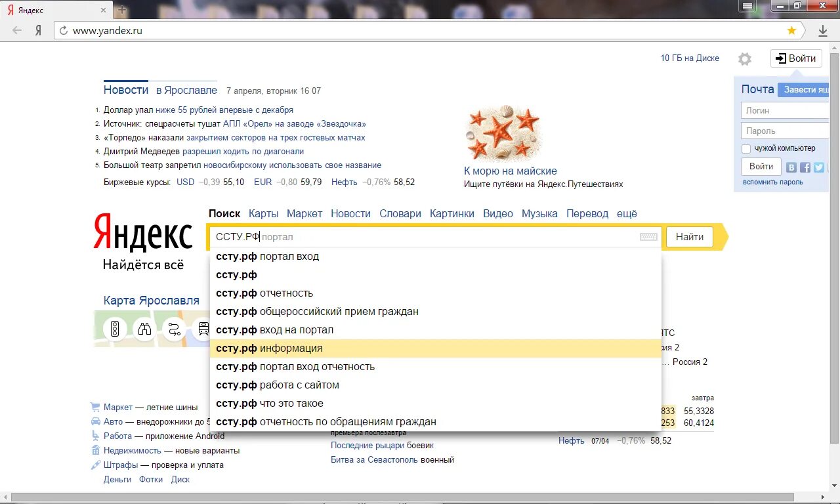Log in via Twitter icon
Screen dimensions: 840x504
pos(819,167)
